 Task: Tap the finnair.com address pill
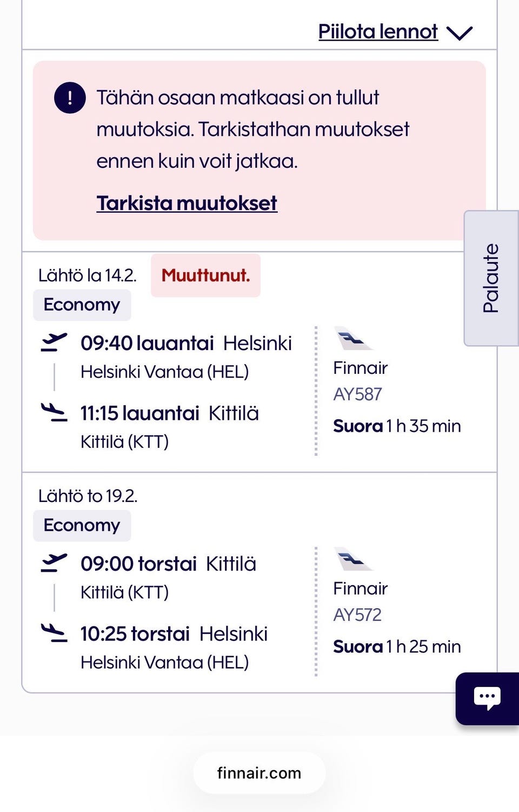259,773
